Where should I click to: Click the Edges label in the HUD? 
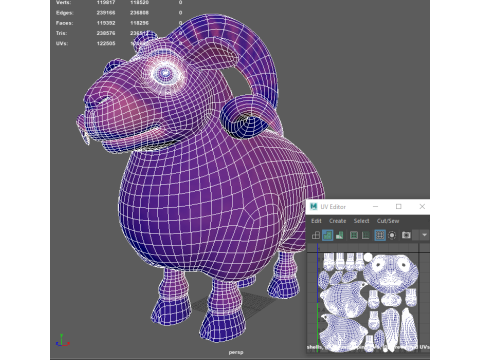coord(65,13)
